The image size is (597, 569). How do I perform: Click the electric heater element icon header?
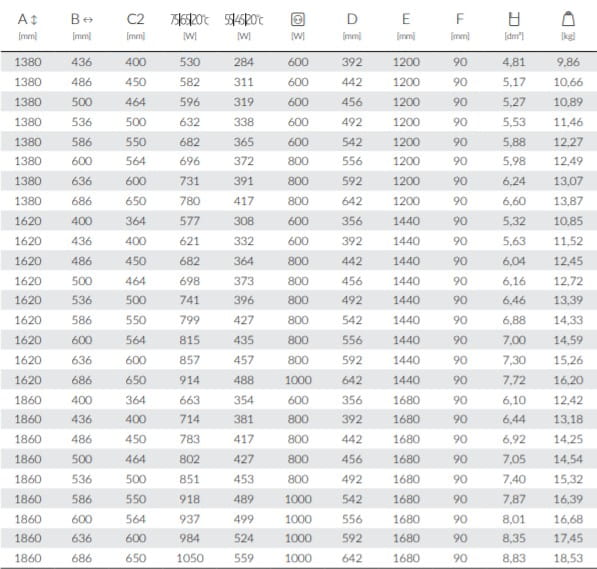click(x=298, y=19)
